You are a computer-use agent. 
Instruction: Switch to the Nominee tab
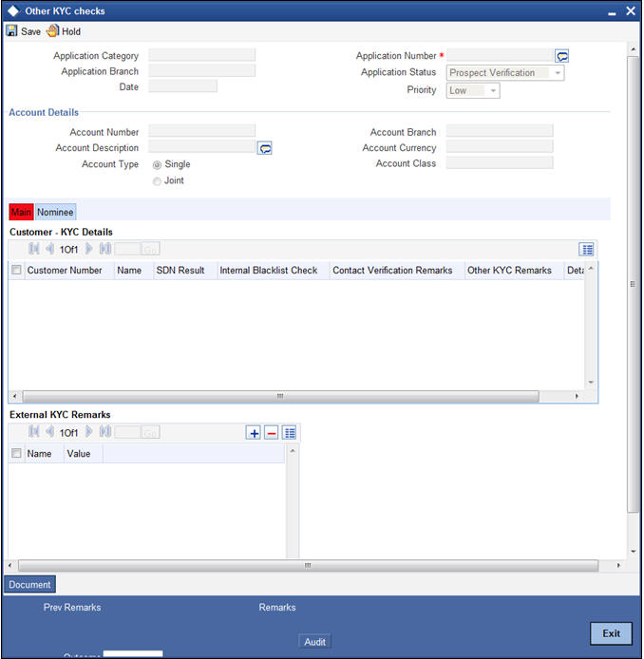(x=55, y=212)
